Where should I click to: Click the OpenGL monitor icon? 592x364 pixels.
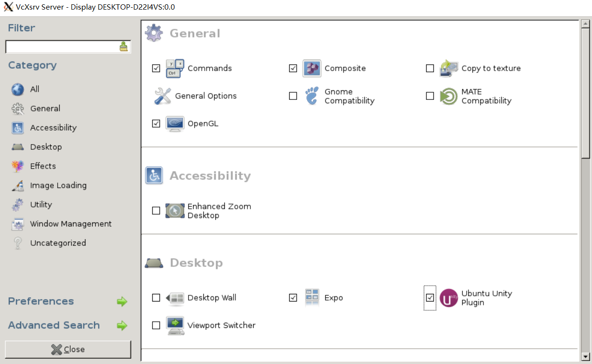tap(175, 124)
